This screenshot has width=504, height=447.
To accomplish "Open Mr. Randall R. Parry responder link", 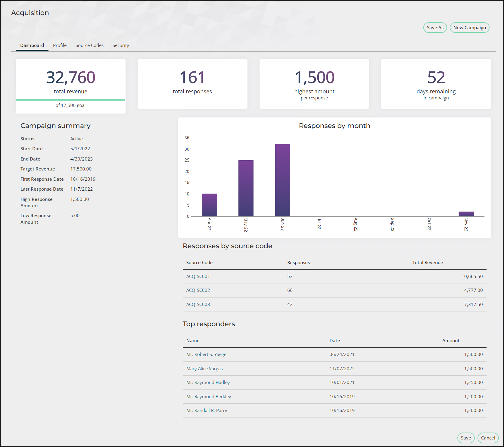I will pyautogui.click(x=207, y=411).
